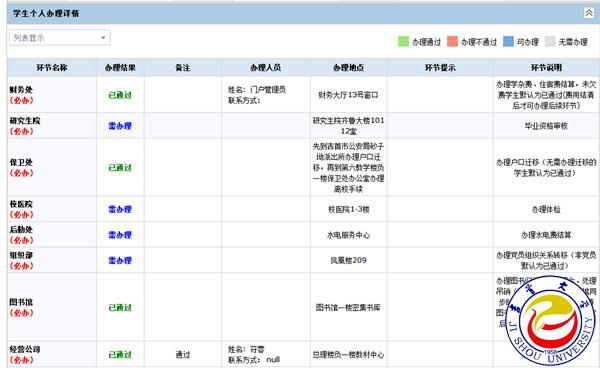Click 已通过 status in 保卫处 row
The image size is (600, 368).
point(120,168)
